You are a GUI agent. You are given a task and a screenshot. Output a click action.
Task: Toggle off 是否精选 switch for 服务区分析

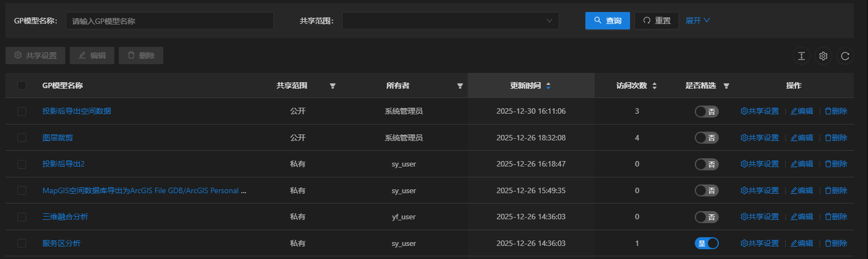[706, 243]
